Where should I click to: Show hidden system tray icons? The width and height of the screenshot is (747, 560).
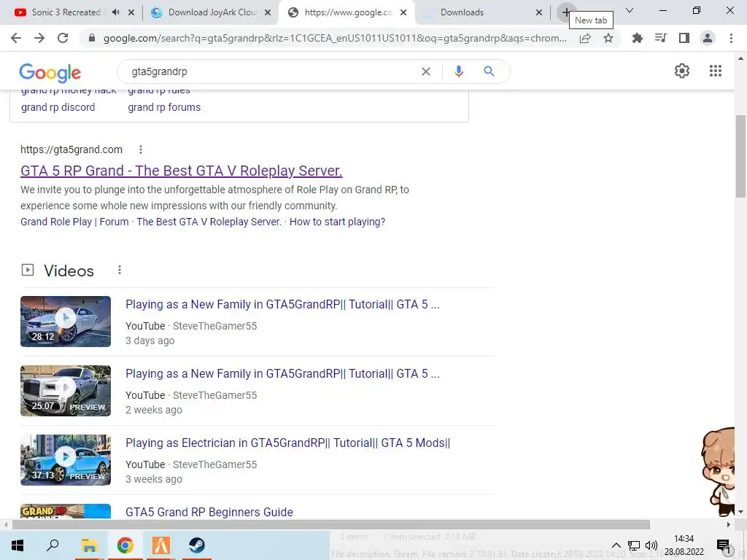tap(616, 545)
